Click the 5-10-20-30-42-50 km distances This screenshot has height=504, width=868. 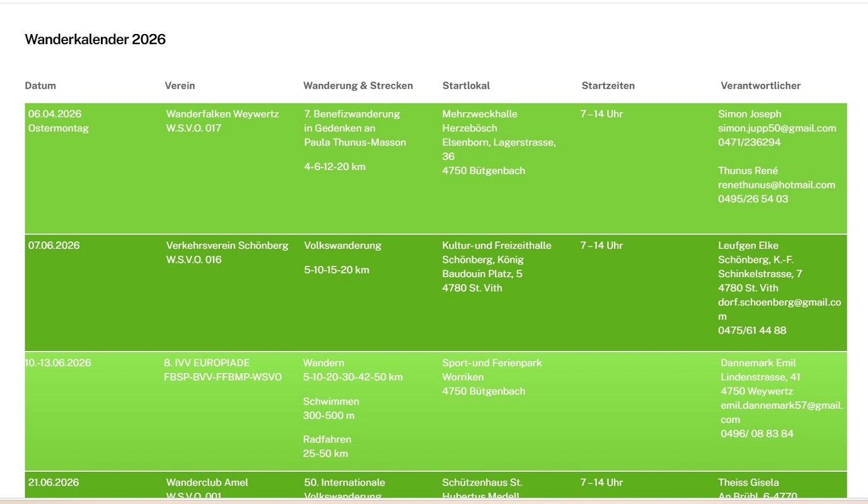point(352,377)
